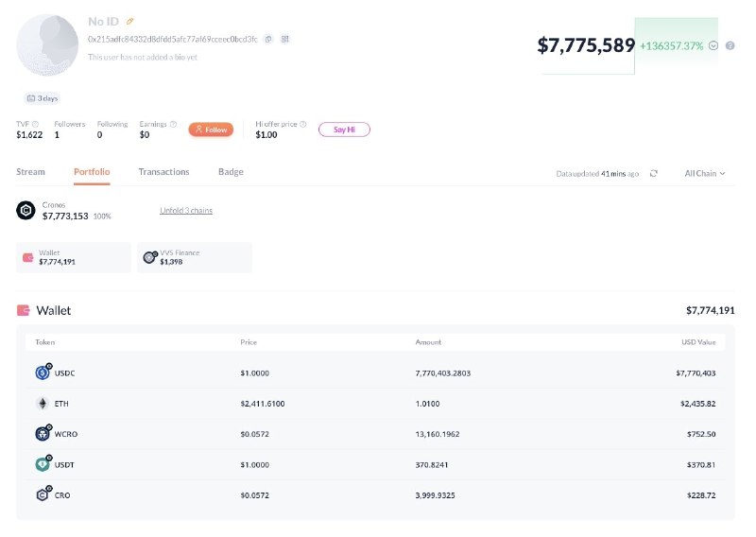Click the Hi offer price info icon
Image resolution: width=756 pixels, height=537 pixels.
[302, 124]
